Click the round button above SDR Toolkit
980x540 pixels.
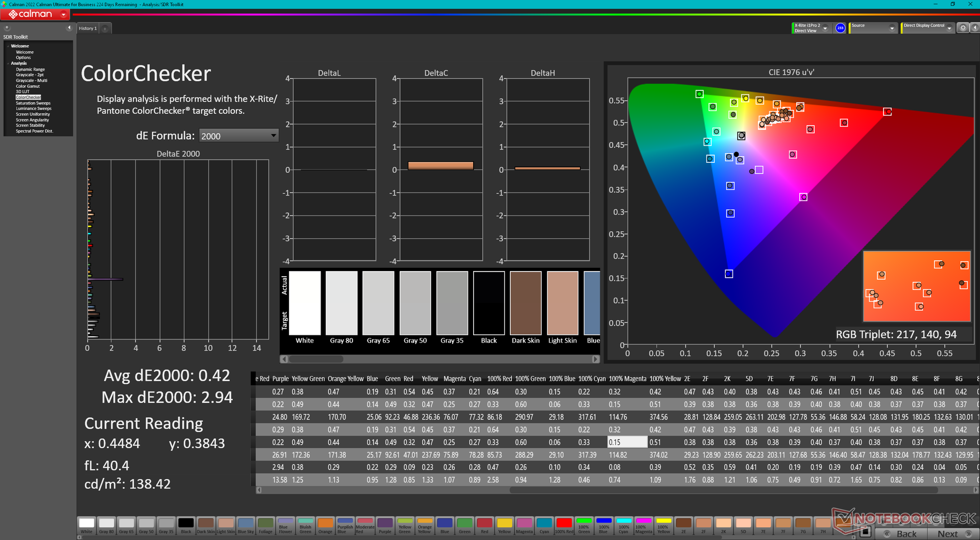[7, 28]
